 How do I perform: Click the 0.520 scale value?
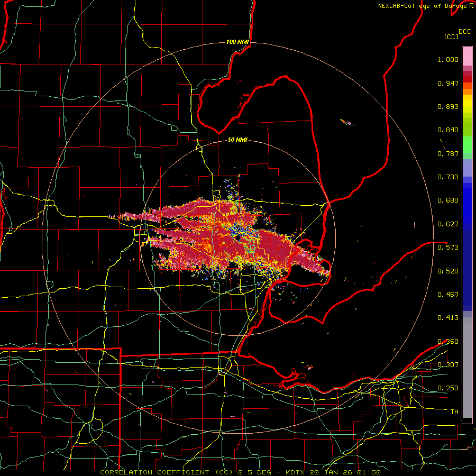(448, 271)
